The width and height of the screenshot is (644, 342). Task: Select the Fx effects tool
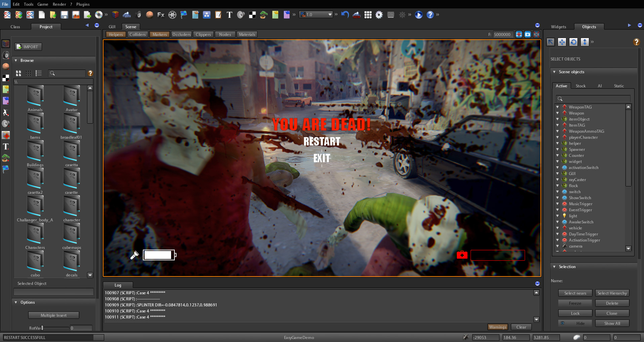tap(160, 15)
